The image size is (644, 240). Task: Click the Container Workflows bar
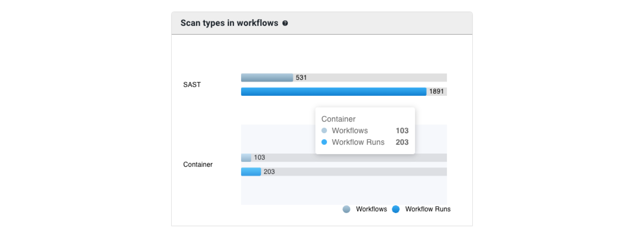pyautogui.click(x=246, y=158)
